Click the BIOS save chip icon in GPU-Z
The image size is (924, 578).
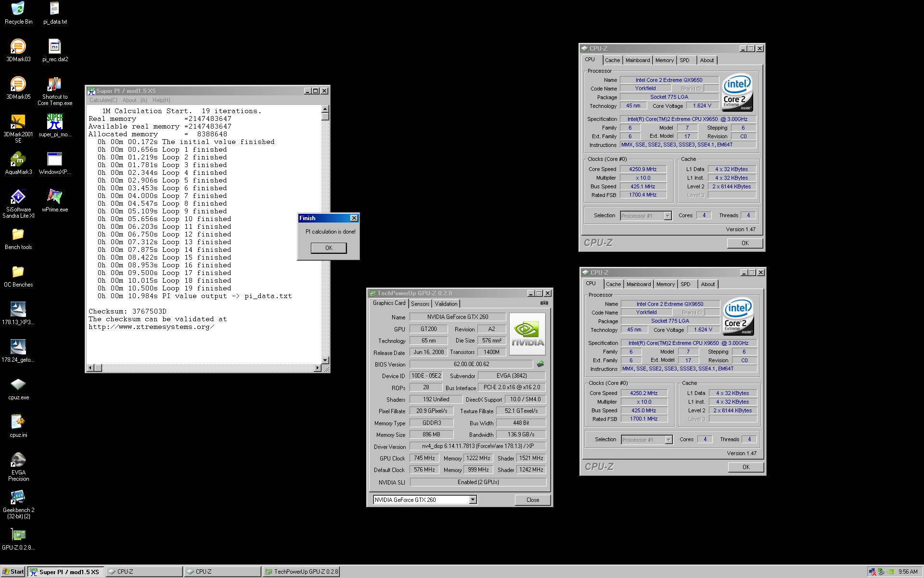(540, 364)
